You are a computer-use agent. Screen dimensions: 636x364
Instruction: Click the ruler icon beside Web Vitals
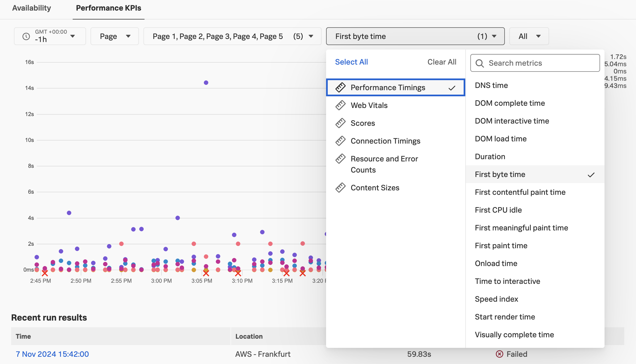(340, 105)
